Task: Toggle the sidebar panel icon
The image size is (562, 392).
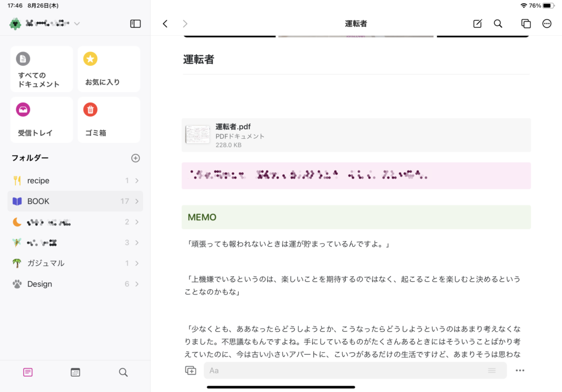Action: click(135, 24)
